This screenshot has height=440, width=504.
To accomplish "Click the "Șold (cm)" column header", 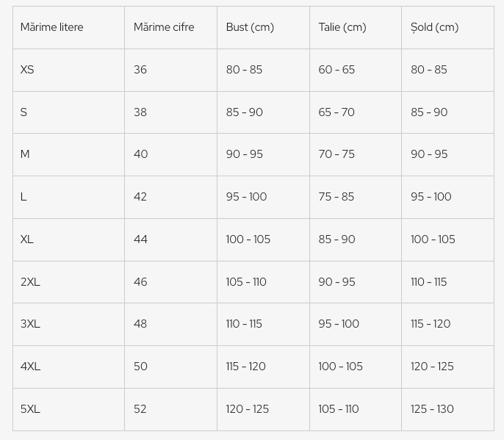I will tap(434, 27).
